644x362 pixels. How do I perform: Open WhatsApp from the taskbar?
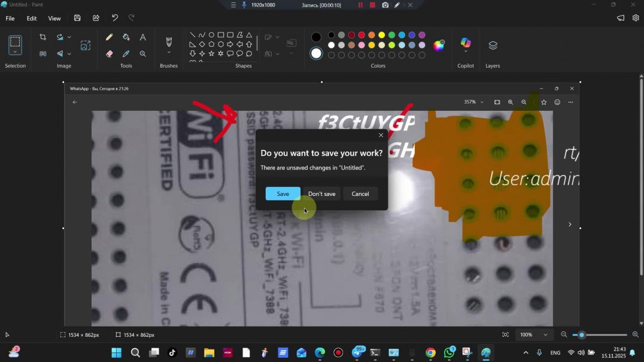click(449, 353)
